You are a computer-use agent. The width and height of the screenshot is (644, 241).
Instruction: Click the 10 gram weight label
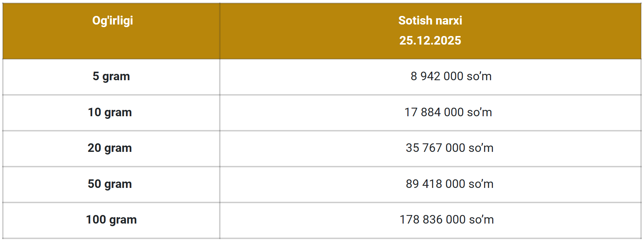[x=110, y=113]
